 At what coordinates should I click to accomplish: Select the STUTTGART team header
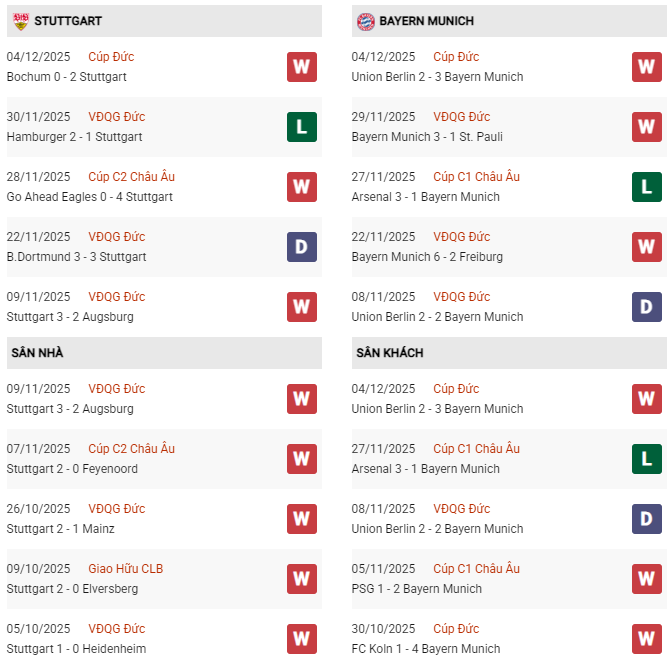tap(68, 21)
